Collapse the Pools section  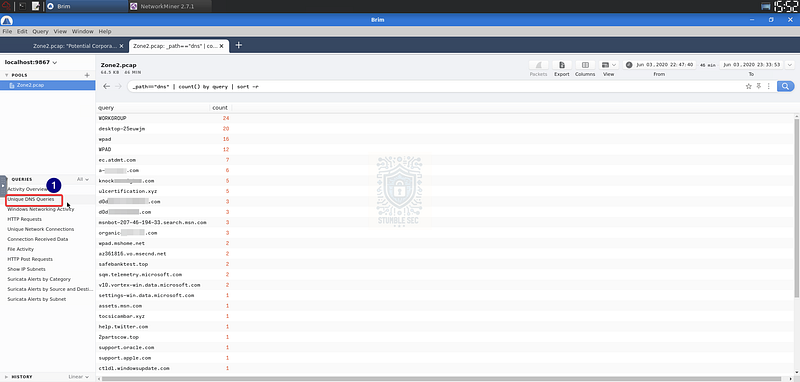(x=7, y=75)
